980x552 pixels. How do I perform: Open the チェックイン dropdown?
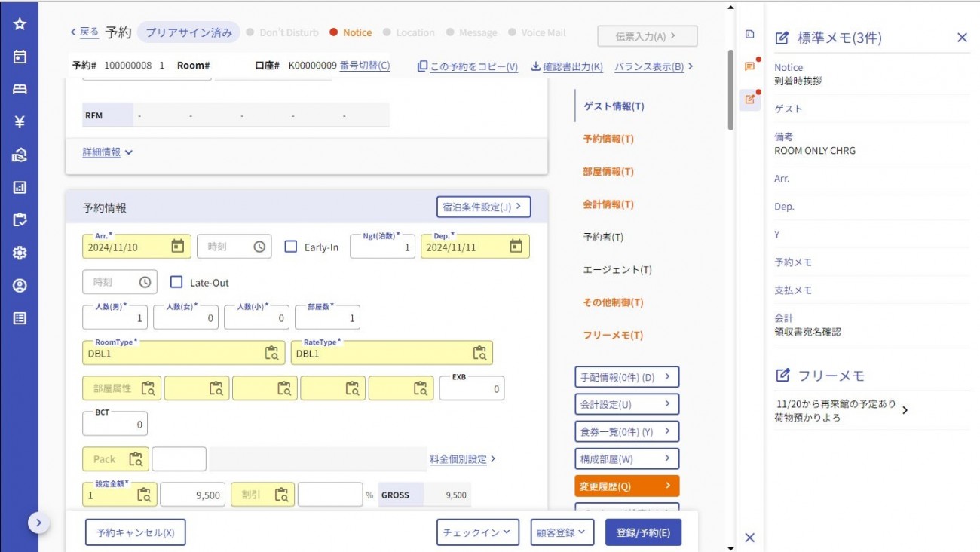pyautogui.click(x=478, y=532)
